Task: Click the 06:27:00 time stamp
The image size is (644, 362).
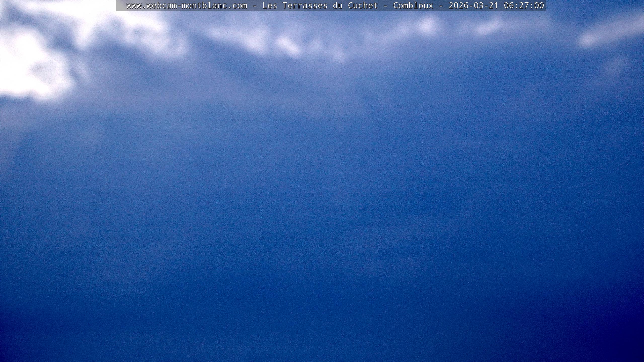Action: (x=524, y=6)
